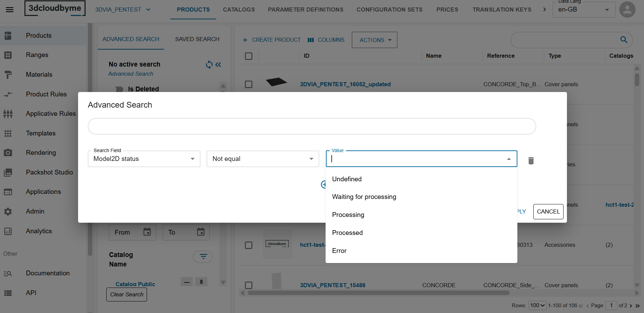Viewport: 644px width, 313px height.
Task: Click the Advanced Search query input box
Action: [312, 126]
